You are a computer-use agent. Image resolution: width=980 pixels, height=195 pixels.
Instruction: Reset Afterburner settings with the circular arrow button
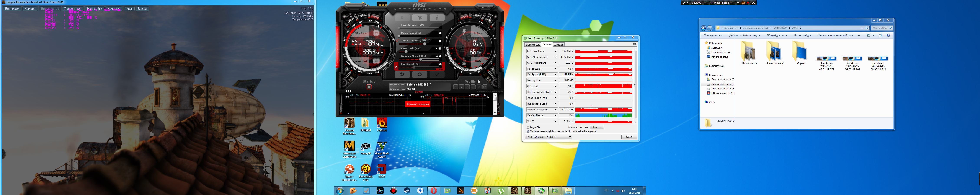coord(420,75)
